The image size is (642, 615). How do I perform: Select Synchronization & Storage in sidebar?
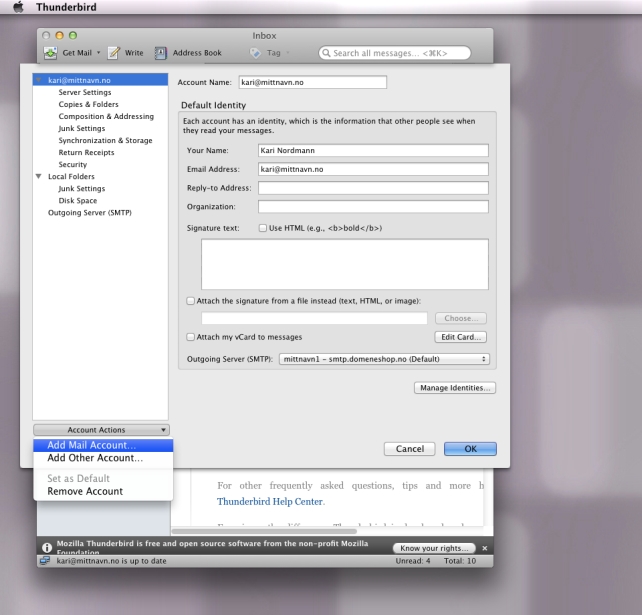point(105,140)
